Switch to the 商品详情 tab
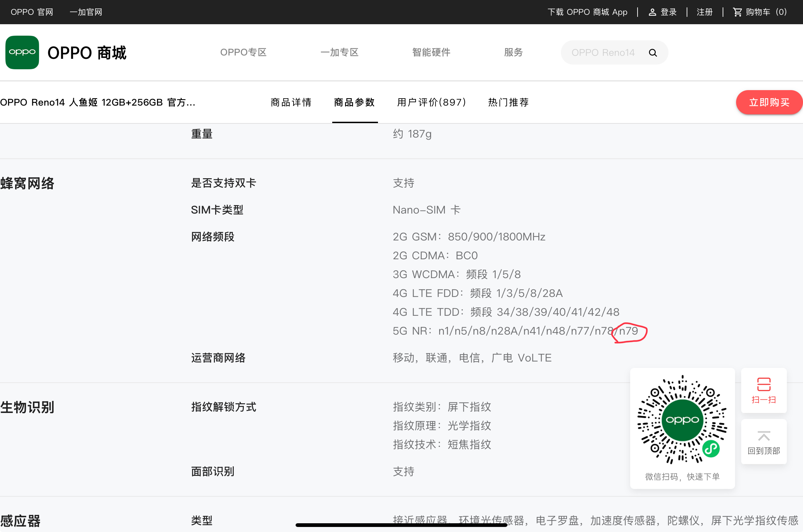The height and width of the screenshot is (532, 803). (x=291, y=102)
